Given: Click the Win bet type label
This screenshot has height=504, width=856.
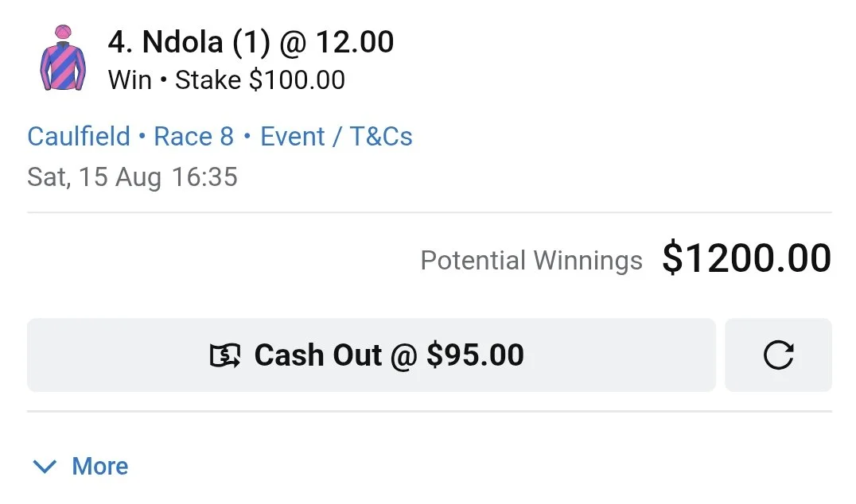Looking at the screenshot, I should point(130,80).
